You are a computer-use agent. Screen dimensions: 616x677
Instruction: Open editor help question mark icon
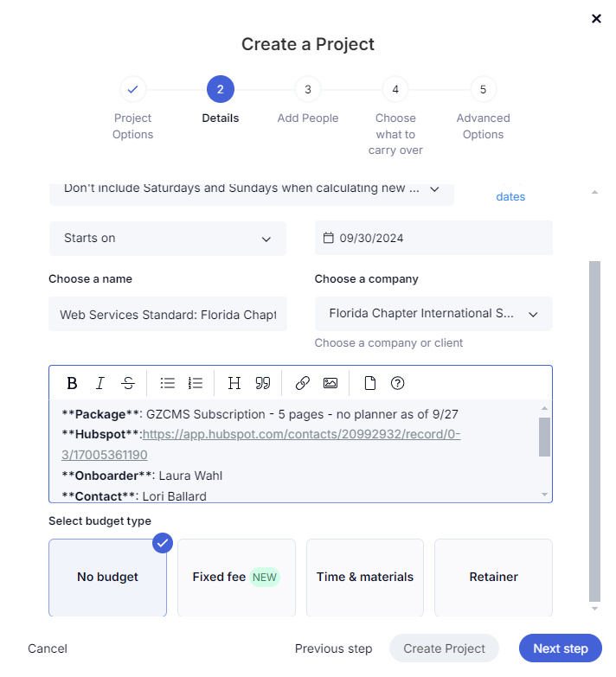(x=398, y=383)
